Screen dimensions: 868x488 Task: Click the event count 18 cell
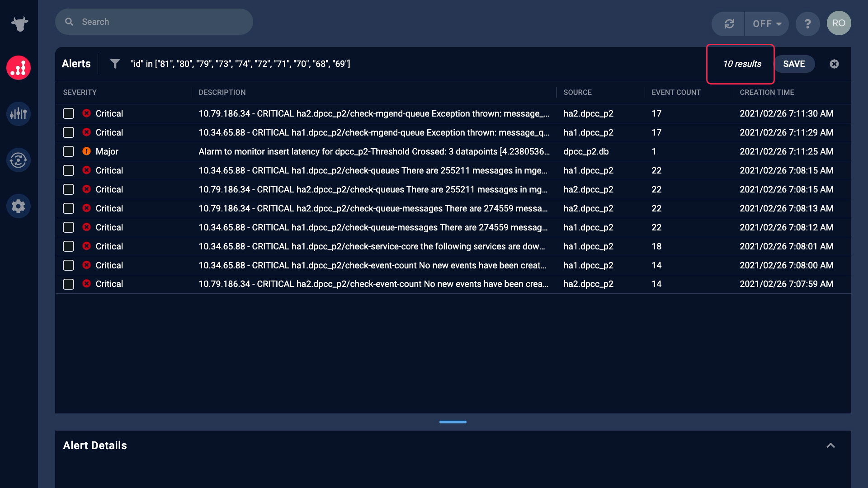[656, 246]
